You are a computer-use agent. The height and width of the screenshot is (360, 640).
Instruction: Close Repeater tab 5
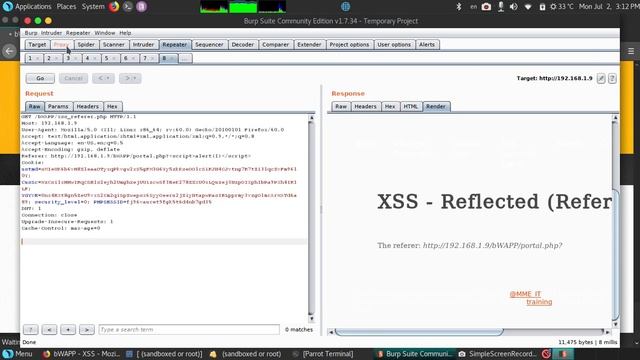114,58
